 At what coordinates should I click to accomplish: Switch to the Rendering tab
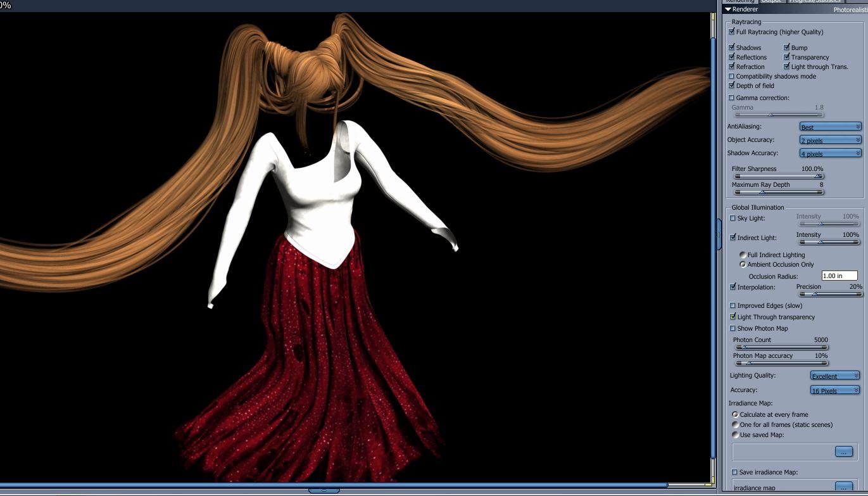pyautogui.click(x=739, y=1)
